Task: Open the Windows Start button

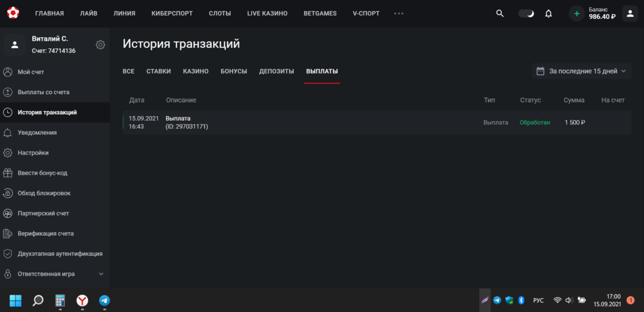Action: (x=15, y=300)
